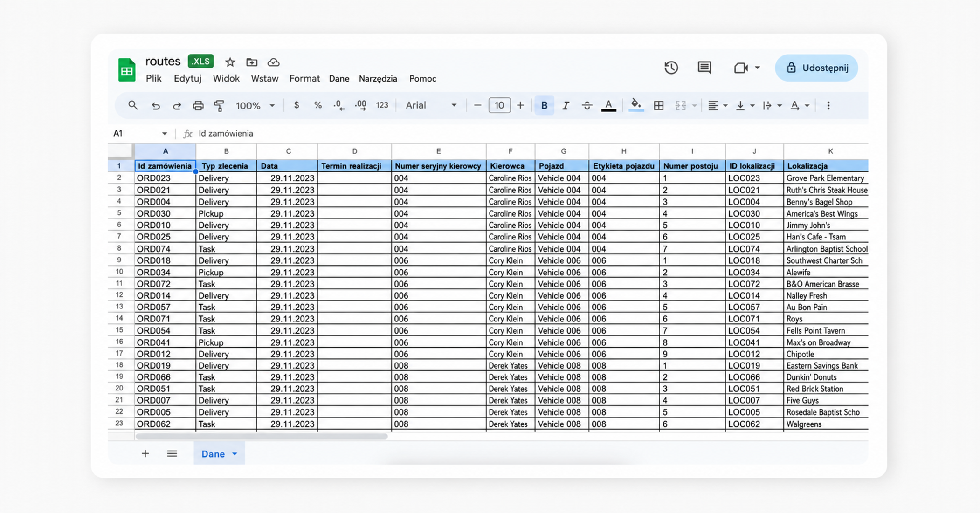Click the Udostępnij share button
Viewport: 980px width, 513px height.
coord(816,68)
